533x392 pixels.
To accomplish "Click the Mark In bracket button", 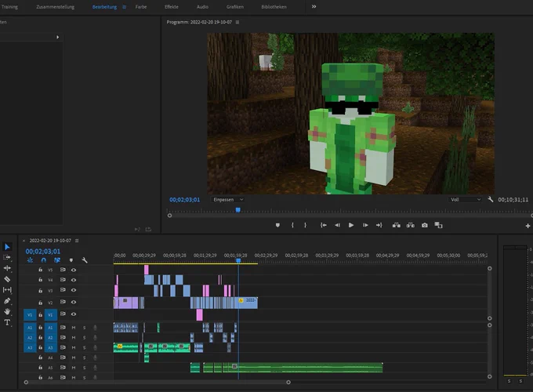I will (x=292, y=225).
